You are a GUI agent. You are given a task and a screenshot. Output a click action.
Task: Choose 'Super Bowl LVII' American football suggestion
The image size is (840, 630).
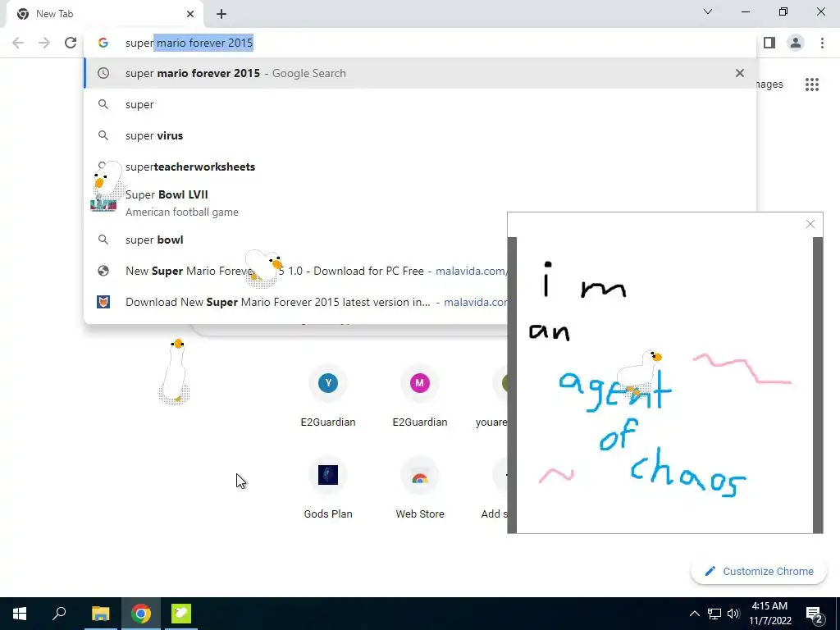pyautogui.click(x=420, y=203)
